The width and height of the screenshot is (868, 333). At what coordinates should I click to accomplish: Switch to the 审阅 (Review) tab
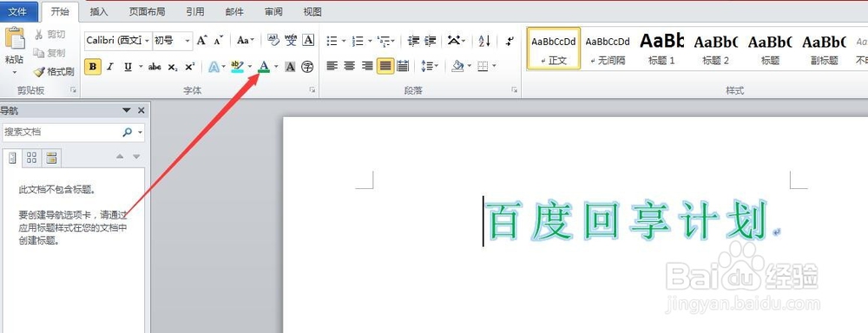click(x=273, y=11)
